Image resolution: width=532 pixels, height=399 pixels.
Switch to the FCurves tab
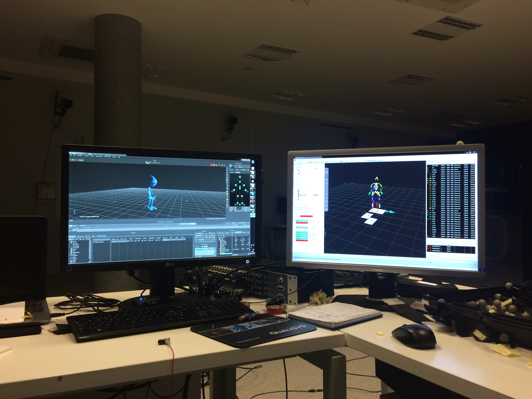coord(88,236)
